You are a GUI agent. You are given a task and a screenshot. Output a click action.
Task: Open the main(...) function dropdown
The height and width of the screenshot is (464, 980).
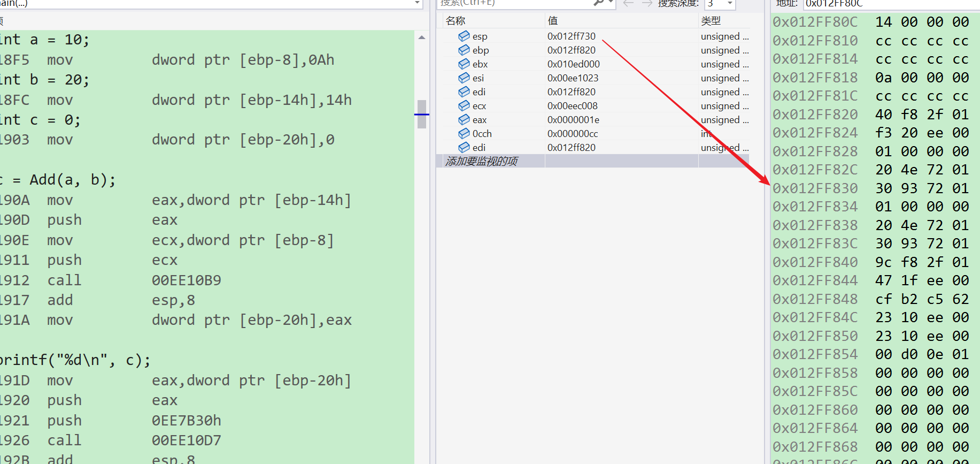(417, 3)
